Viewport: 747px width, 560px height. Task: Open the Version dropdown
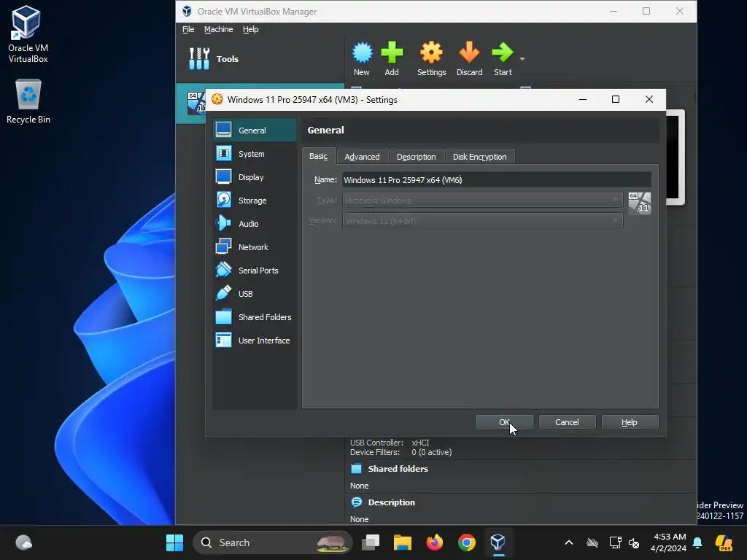pyautogui.click(x=482, y=221)
